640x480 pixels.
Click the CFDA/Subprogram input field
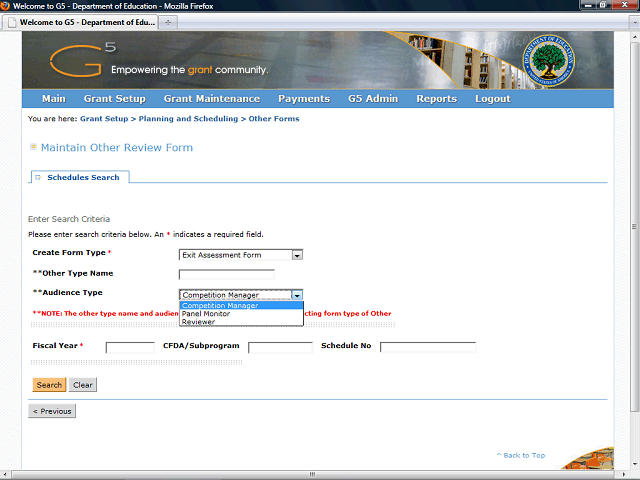click(280, 347)
